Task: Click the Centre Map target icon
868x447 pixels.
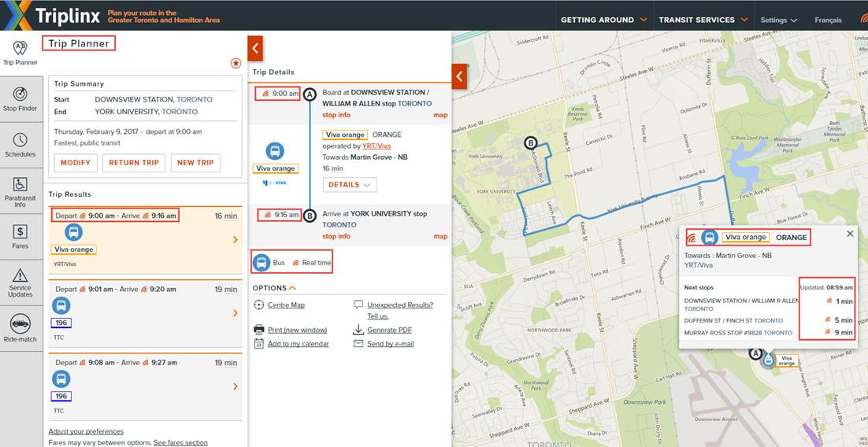Action: 258,305
